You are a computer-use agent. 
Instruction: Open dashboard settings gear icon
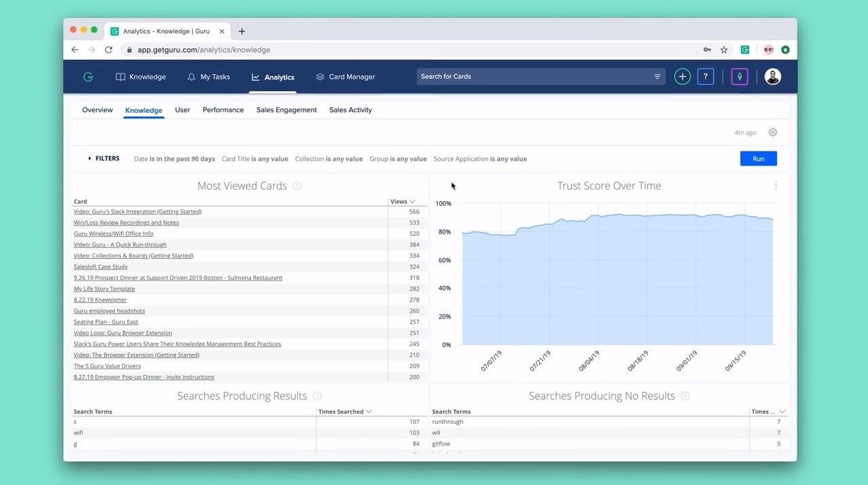point(773,132)
